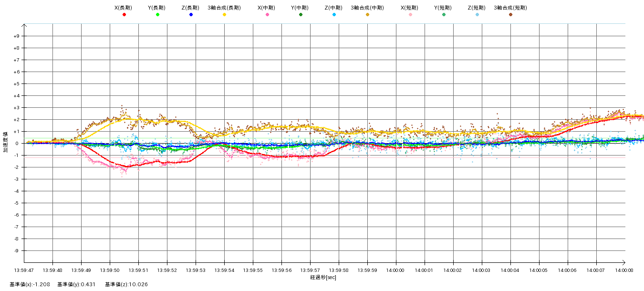Toggle the Y(短期) series legend label
Image resolution: width=644 pixels, height=291 pixels.
(x=444, y=8)
